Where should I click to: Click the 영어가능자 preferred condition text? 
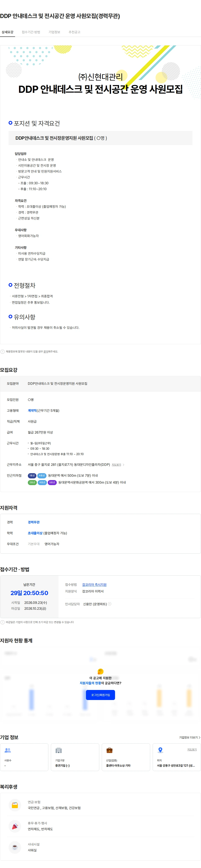tap(52, 544)
